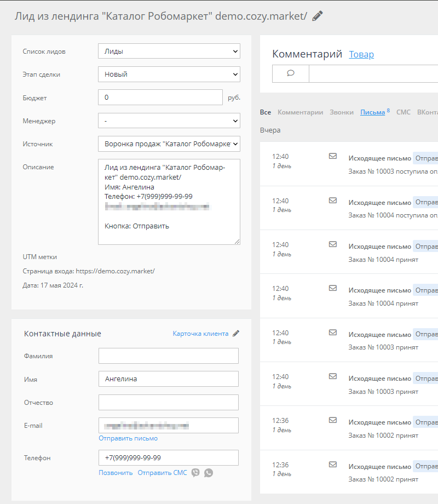Click envelope icon of the first 12:36 letter
The width and height of the screenshot is (438, 504).
[333, 420]
